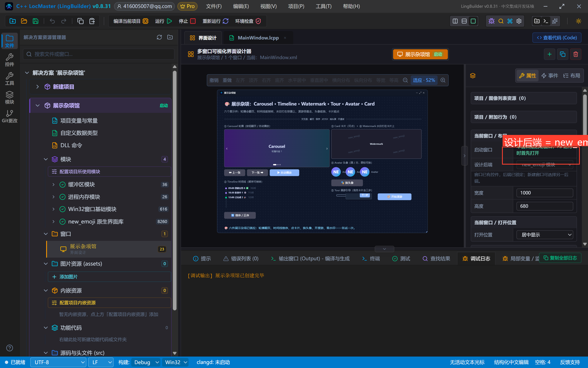Screen dimensions: 588x368
Task: Click the 宽度 1000 input field
Action: (545, 193)
